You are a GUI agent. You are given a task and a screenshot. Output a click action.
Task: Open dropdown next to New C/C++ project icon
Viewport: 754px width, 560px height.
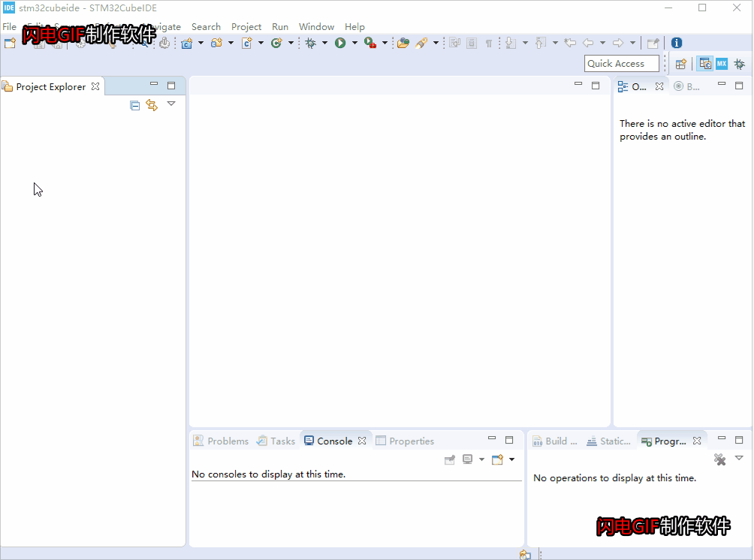pyautogui.click(x=201, y=44)
